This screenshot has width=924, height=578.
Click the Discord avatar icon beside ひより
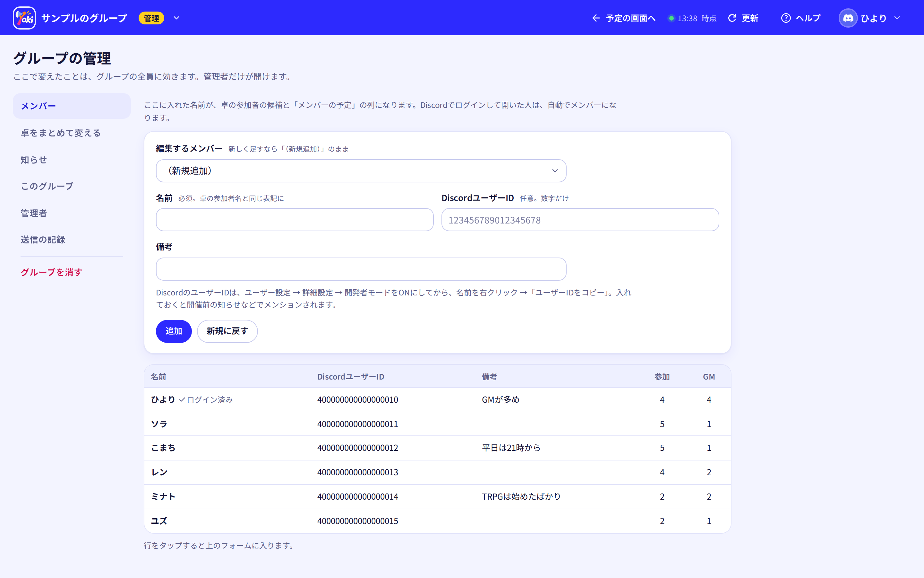click(x=848, y=18)
